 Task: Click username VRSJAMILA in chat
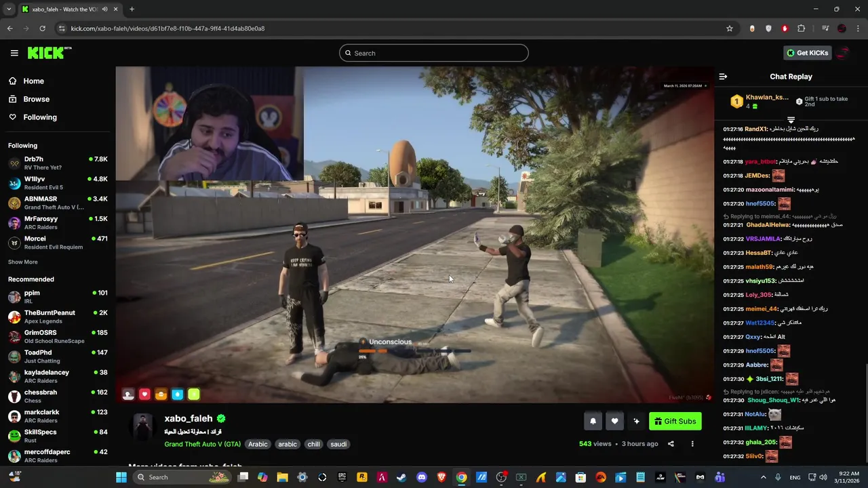[764, 239]
